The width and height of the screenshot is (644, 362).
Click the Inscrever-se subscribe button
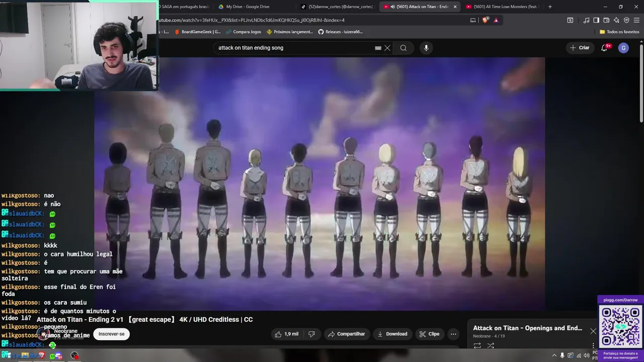point(111,334)
